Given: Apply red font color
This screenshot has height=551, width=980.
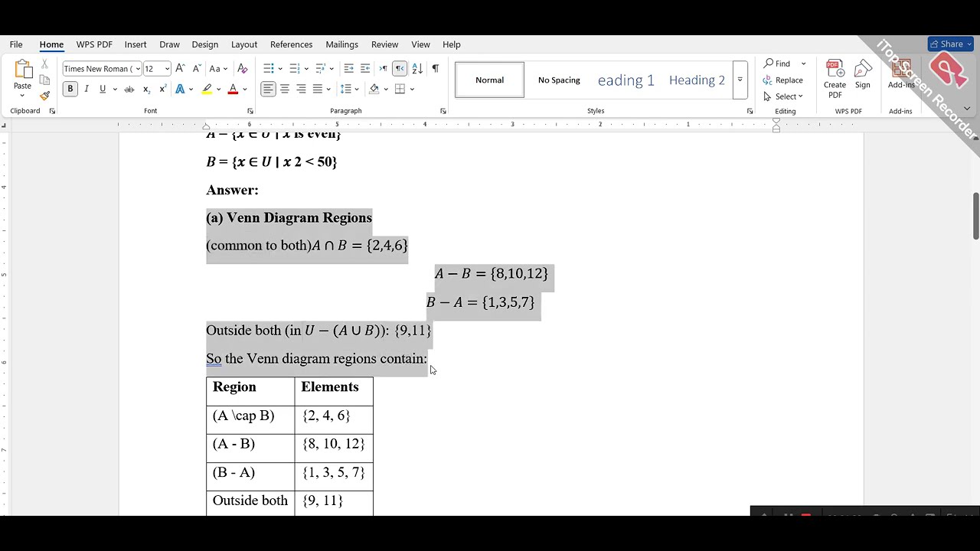Looking at the screenshot, I should [233, 89].
